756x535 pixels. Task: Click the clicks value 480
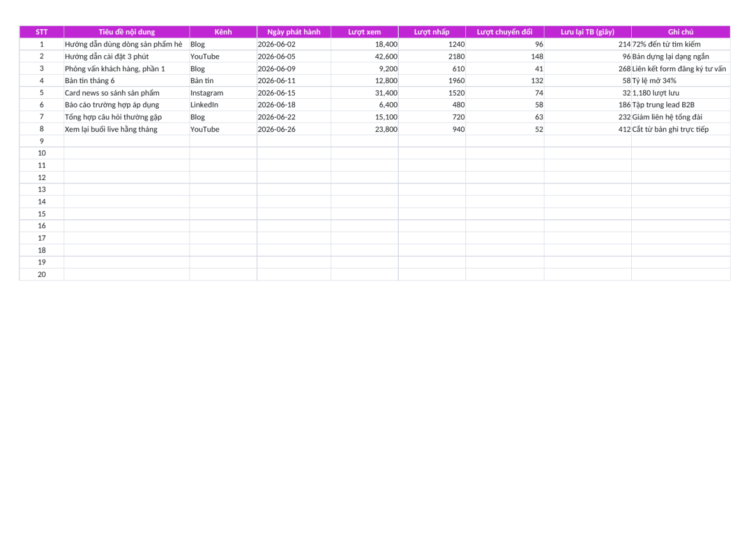(x=431, y=105)
